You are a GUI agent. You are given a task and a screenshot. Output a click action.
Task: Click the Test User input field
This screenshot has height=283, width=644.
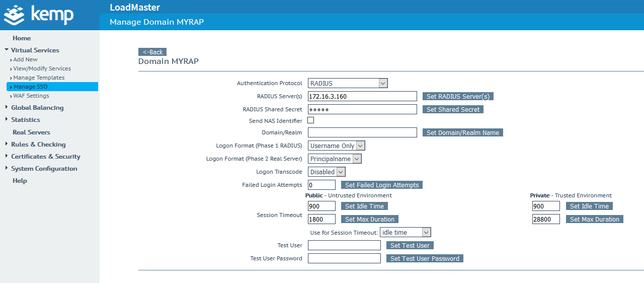click(344, 245)
